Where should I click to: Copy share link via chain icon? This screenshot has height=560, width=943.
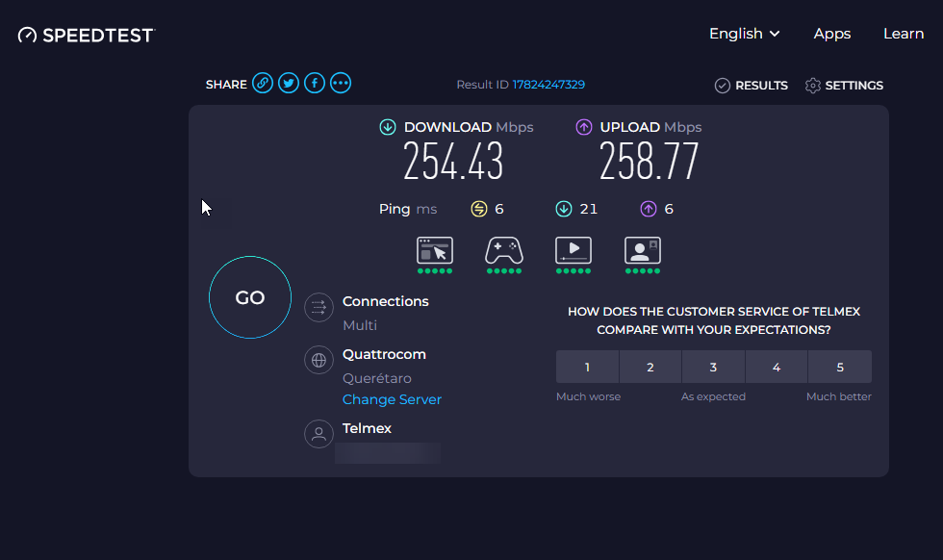point(262,83)
